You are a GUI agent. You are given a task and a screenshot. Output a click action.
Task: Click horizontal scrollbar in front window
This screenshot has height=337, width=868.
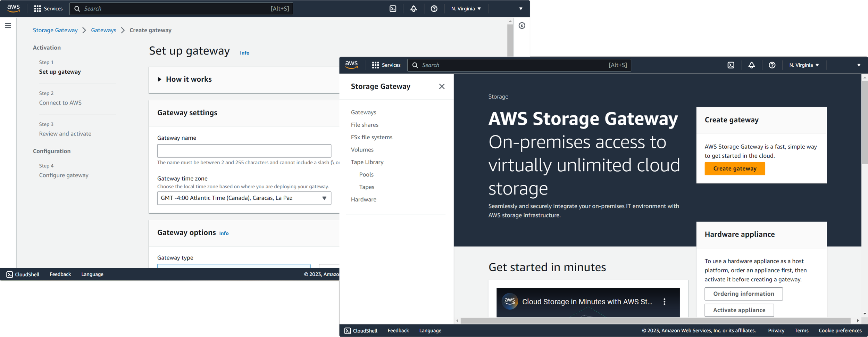coord(655,321)
